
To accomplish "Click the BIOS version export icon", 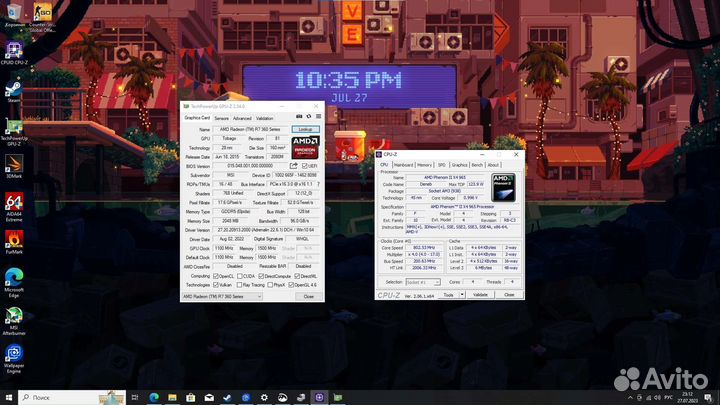I will pyautogui.click(x=293, y=166).
